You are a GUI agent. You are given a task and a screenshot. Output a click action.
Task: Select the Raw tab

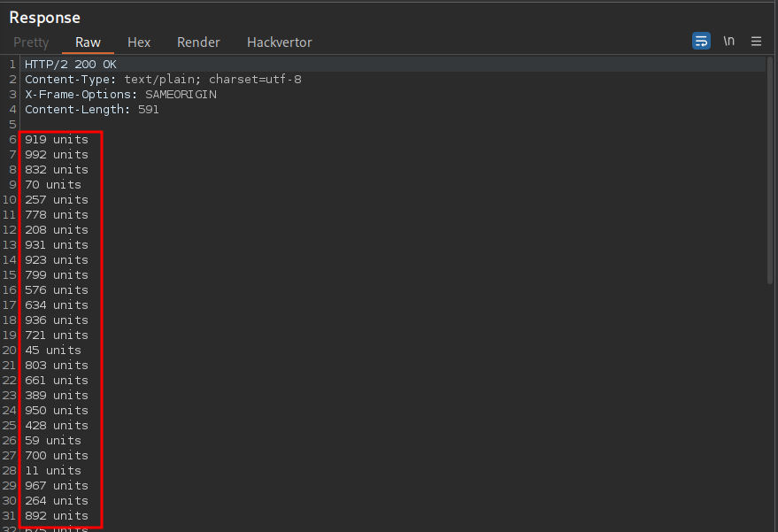(88, 42)
